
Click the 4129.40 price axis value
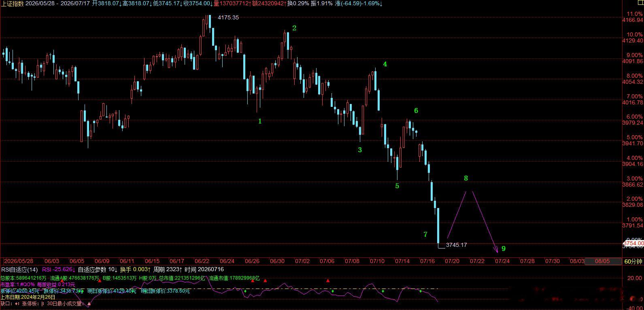click(x=633, y=41)
